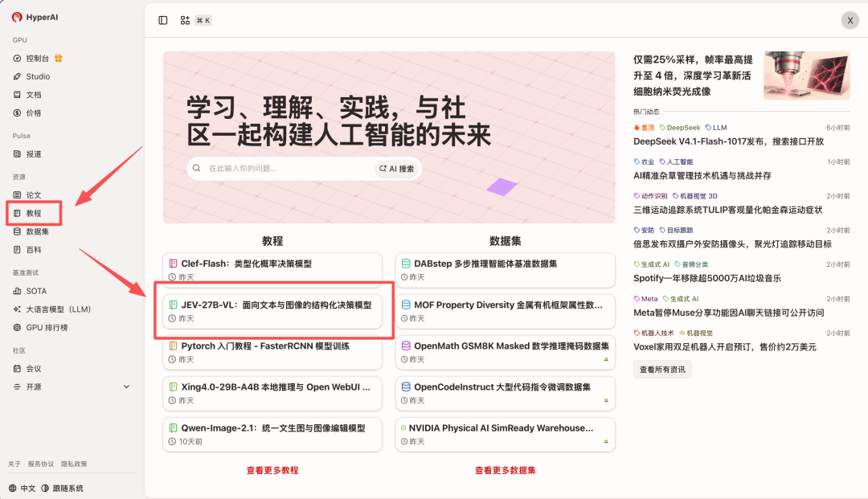
Task: Open the JEV-27B-VL tutorial card
Action: [x=272, y=312]
